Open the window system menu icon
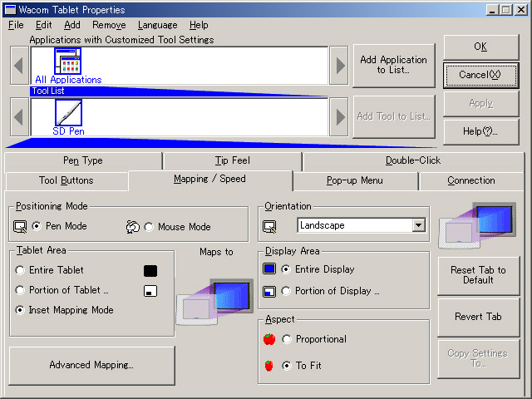The width and height of the screenshot is (532, 399). (x=10, y=9)
